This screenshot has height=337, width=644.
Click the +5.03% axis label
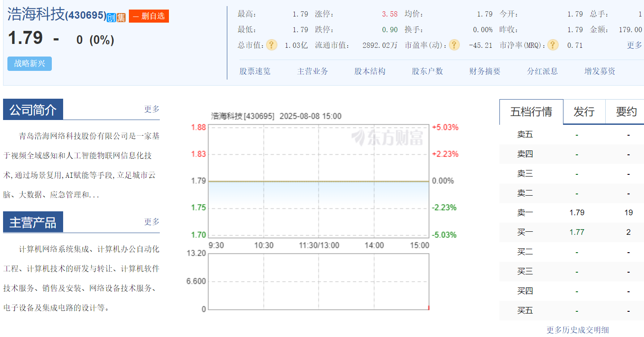click(445, 127)
